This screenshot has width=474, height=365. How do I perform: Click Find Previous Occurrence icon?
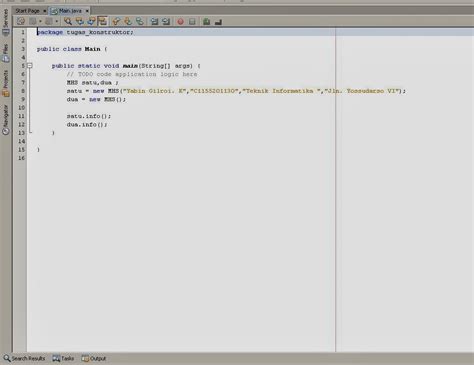point(79,22)
